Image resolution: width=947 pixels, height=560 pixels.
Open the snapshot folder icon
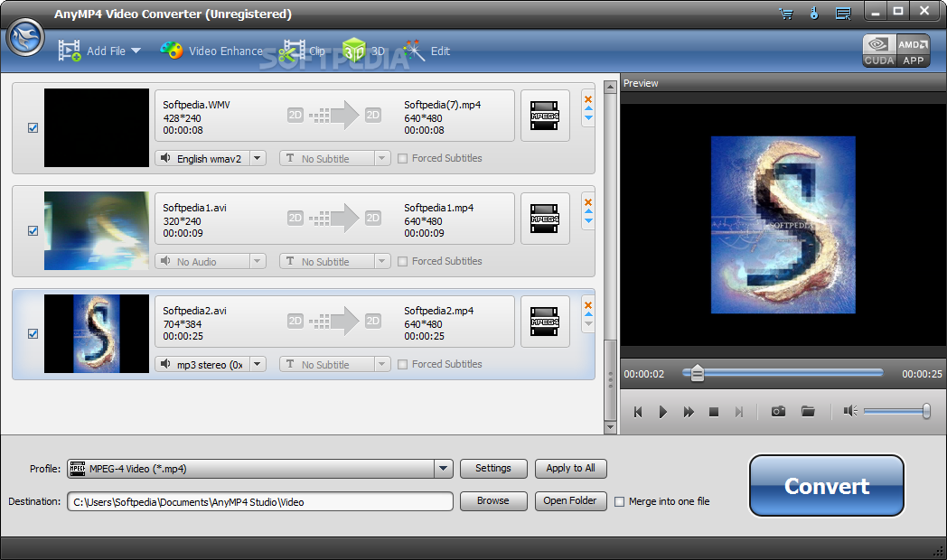point(808,412)
